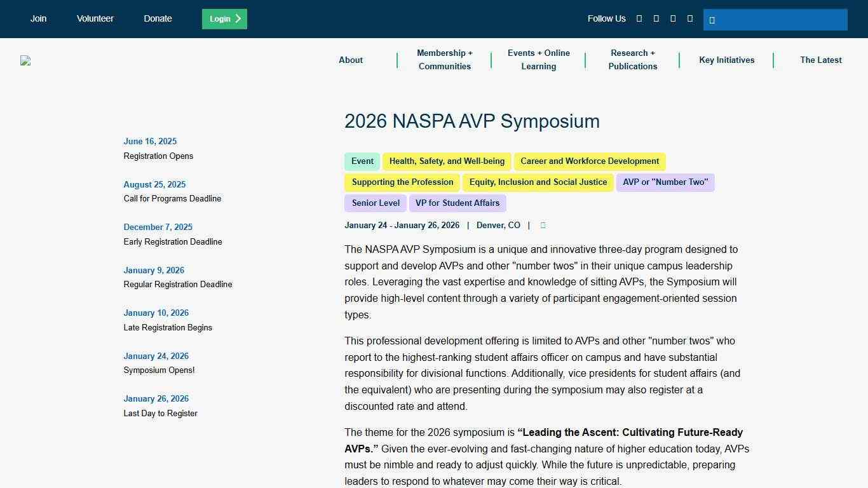Click the Donate link

[158, 18]
